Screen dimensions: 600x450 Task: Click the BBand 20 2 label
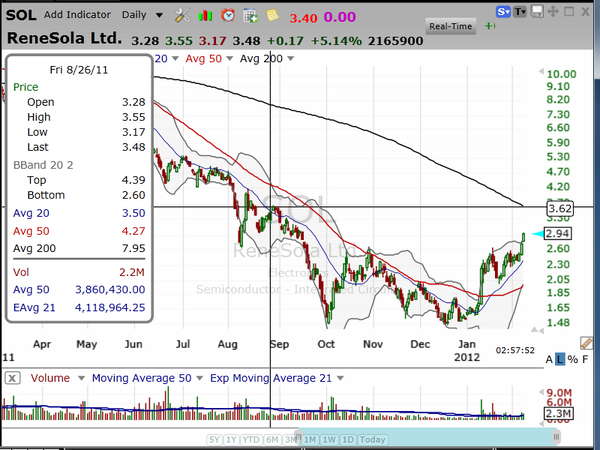tap(43, 165)
